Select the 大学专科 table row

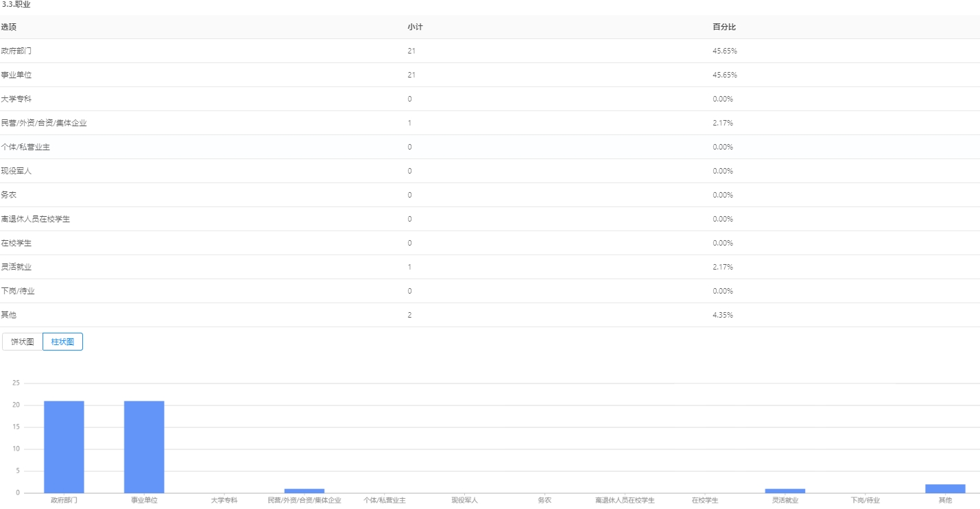tap(16, 99)
